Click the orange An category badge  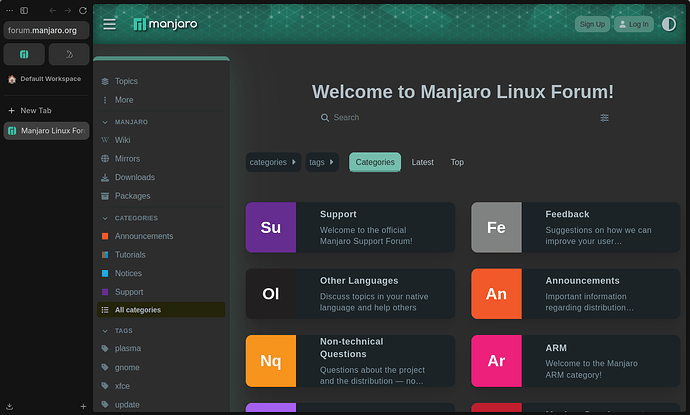pyautogui.click(x=496, y=294)
